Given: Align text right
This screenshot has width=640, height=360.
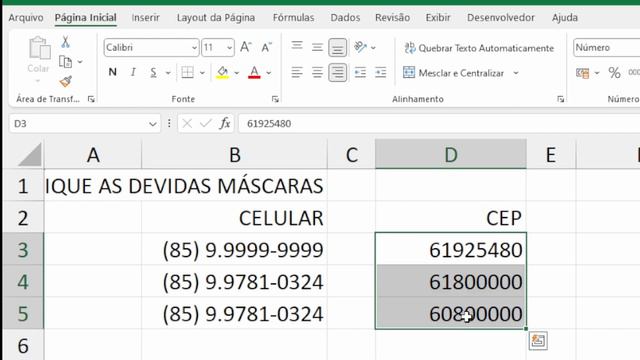Looking at the screenshot, I should 338,73.
